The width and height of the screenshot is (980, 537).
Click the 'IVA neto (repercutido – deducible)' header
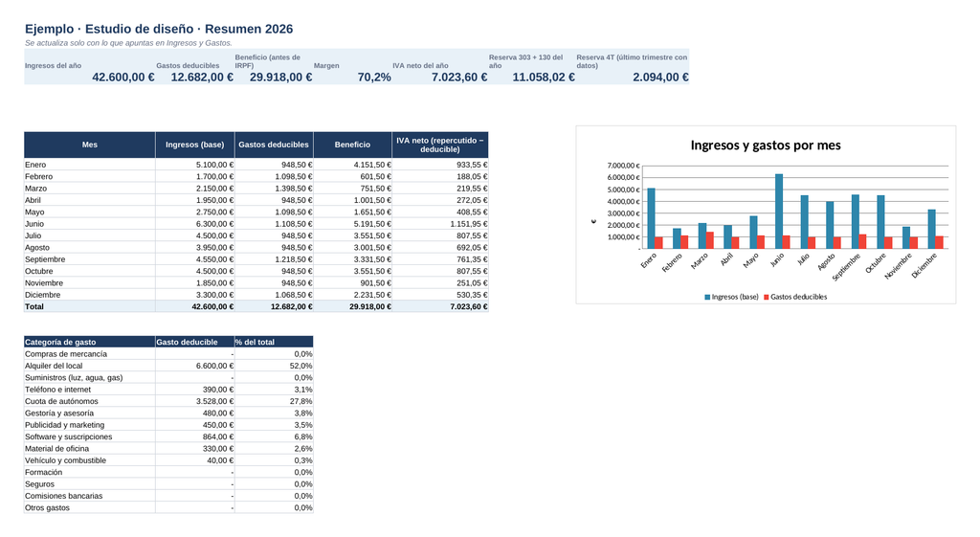[440, 145]
